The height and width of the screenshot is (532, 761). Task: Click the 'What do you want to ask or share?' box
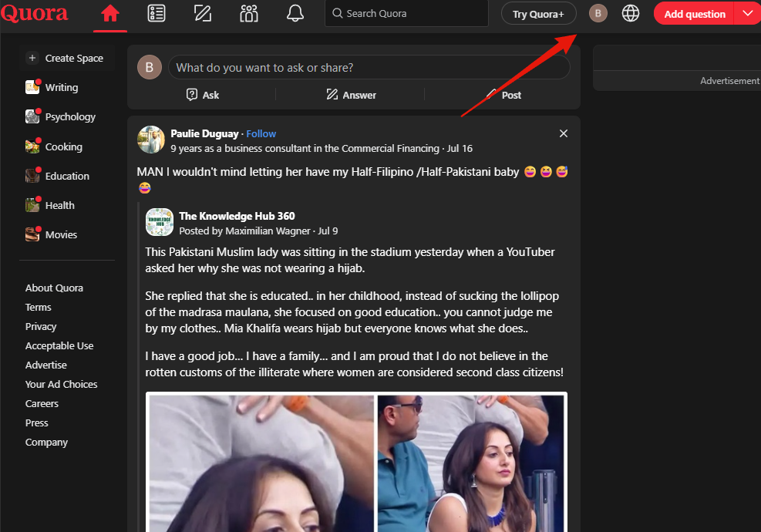(x=369, y=68)
